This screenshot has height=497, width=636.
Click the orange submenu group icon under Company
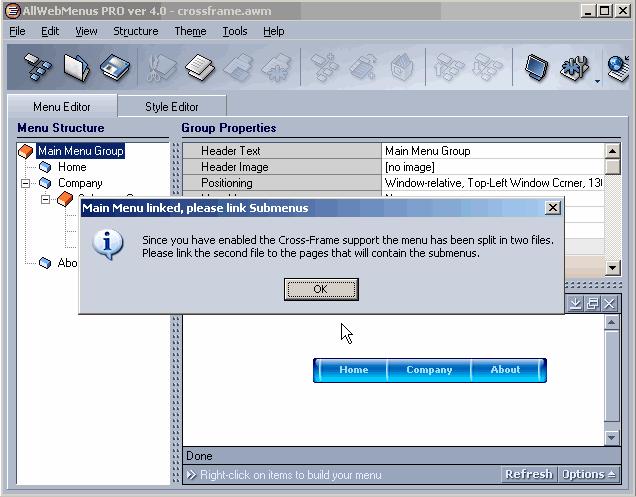click(65, 199)
